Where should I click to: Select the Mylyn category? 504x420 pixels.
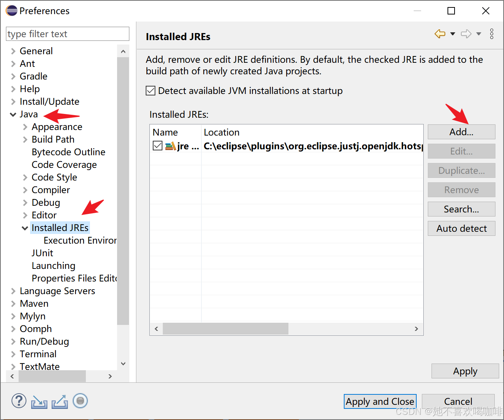tap(33, 316)
